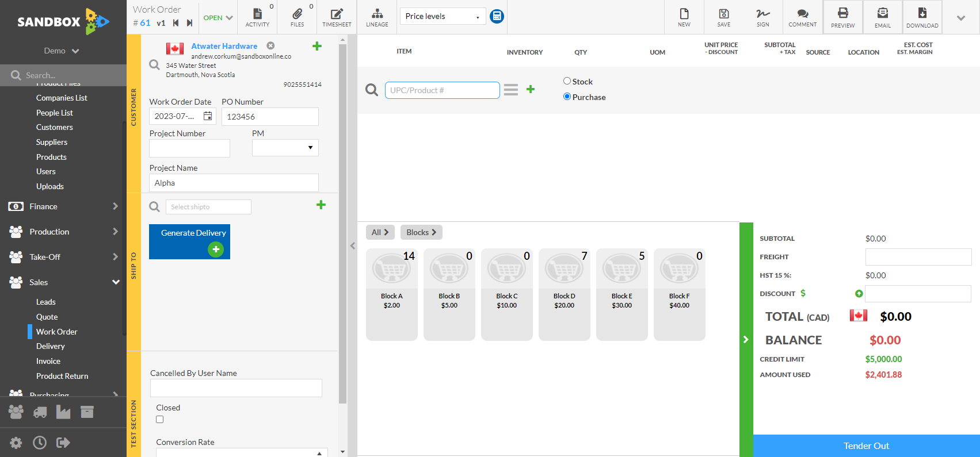The height and width of the screenshot is (457, 980).
Task: Add a new ship-to address with green plus
Action: [321, 205]
